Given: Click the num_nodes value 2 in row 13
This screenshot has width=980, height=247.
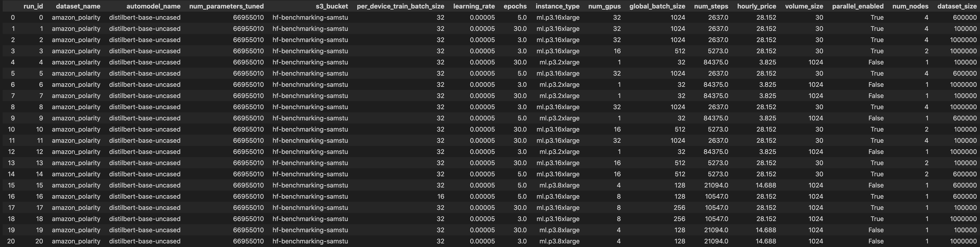Looking at the screenshot, I should [x=926, y=163].
